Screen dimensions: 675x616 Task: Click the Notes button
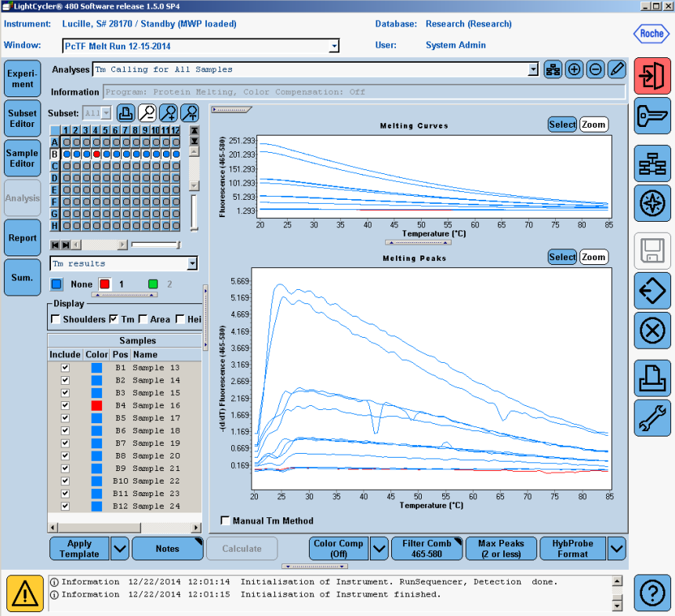167,549
